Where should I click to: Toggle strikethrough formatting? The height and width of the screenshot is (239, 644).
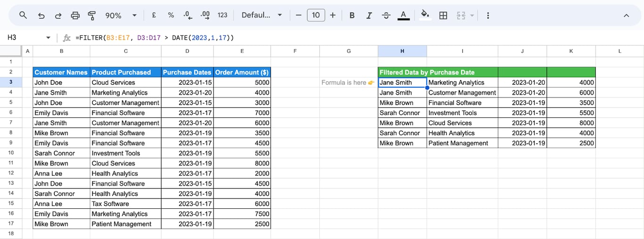click(x=386, y=15)
